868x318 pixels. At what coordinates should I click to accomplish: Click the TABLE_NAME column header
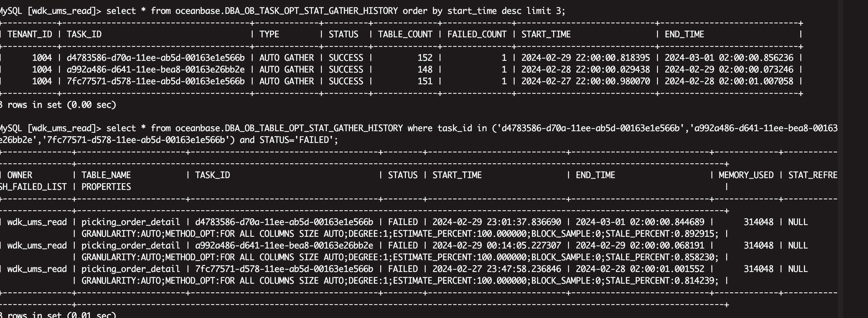[106, 175]
